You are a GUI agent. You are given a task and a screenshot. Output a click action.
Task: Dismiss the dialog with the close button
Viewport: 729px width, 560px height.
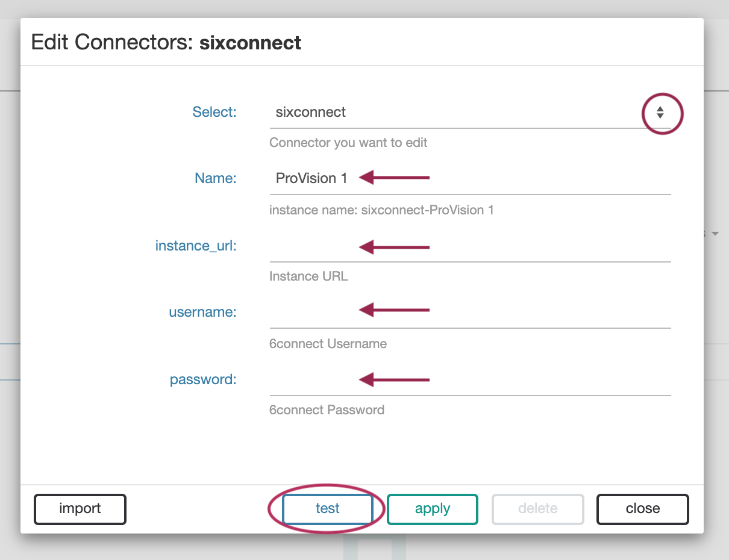coord(642,509)
